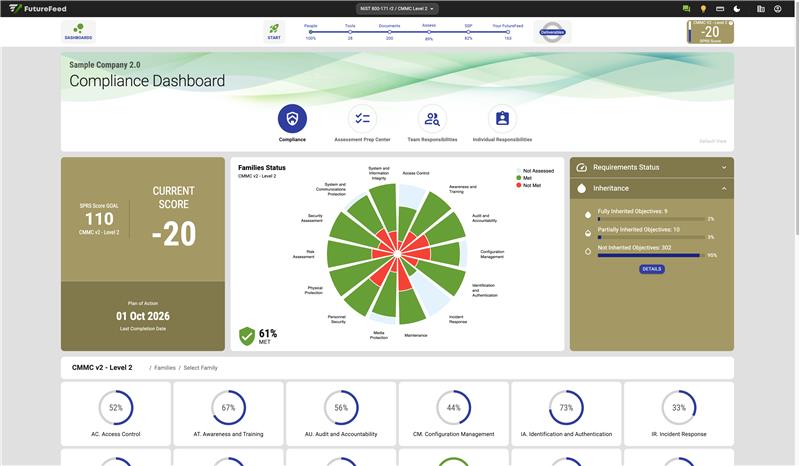The image size is (800, 466).
Task: Open the company building icon
Action: coord(761,9)
